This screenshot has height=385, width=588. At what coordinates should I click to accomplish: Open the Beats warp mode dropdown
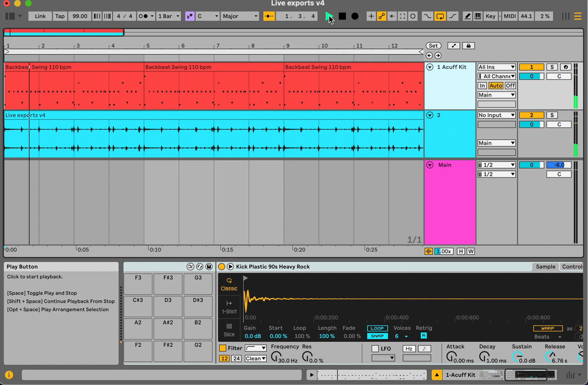tap(548, 337)
